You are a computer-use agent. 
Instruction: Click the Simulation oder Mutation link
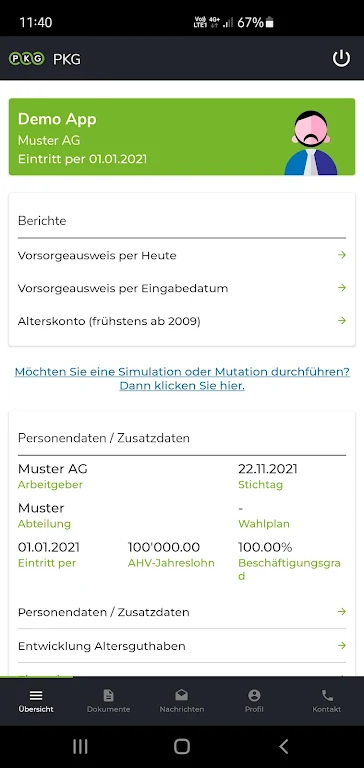coord(182,379)
